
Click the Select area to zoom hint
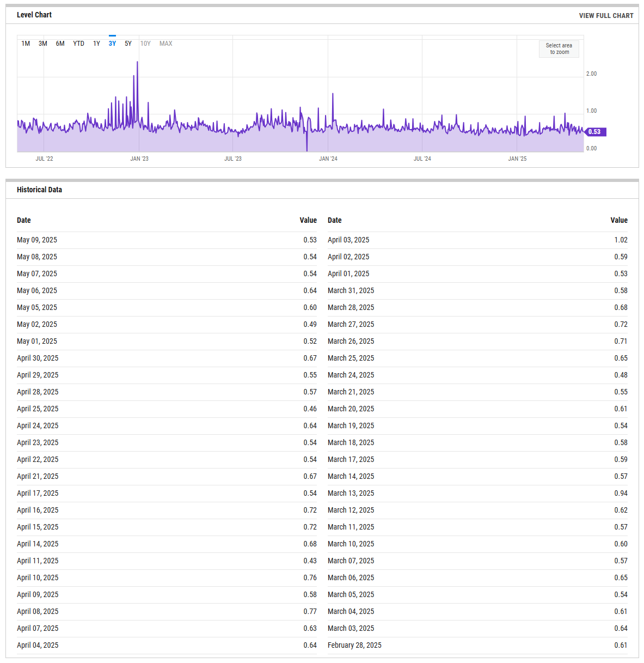point(559,49)
